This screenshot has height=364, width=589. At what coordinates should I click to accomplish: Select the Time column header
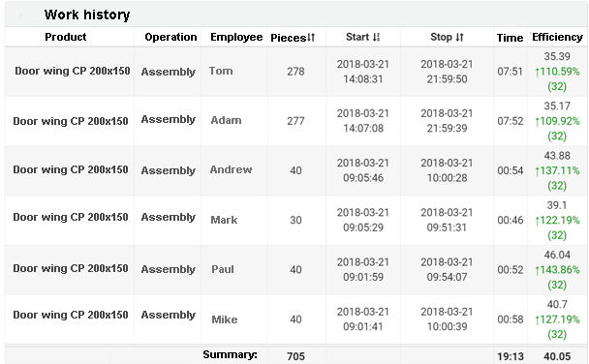click(510, 38)
